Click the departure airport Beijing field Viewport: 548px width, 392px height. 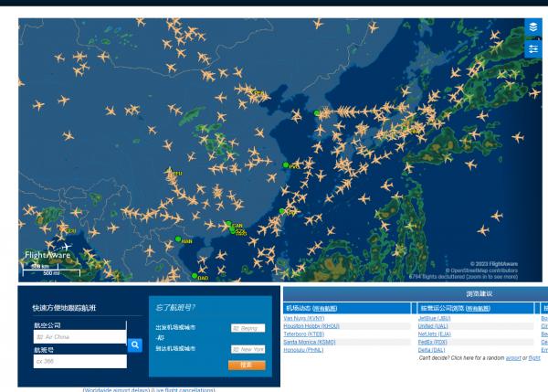[x=247, y=327]
